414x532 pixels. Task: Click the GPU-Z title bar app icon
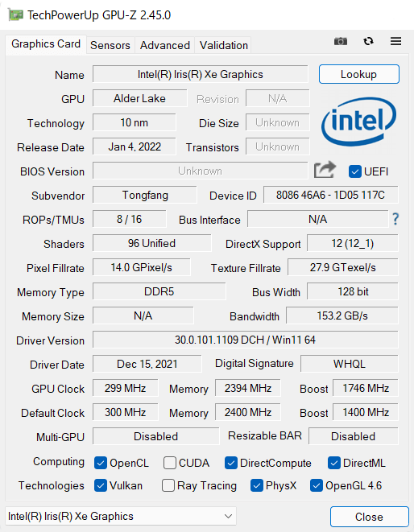(15, 15)
